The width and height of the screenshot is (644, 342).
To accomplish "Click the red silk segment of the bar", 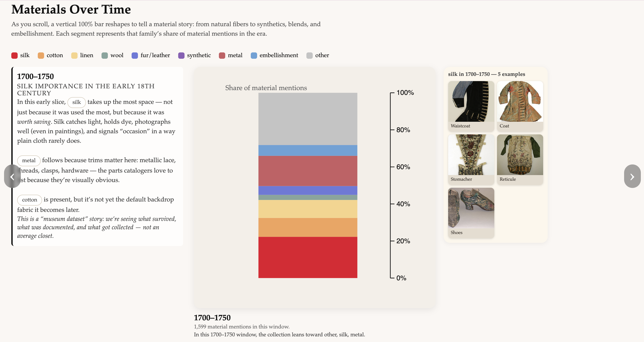I will pyautogui.click(x=308, y=257).
